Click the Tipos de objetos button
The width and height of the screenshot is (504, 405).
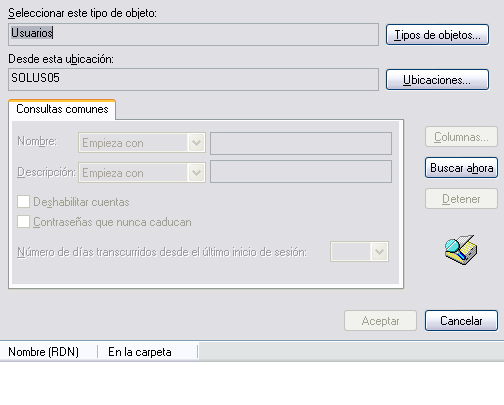click(437, 34)
